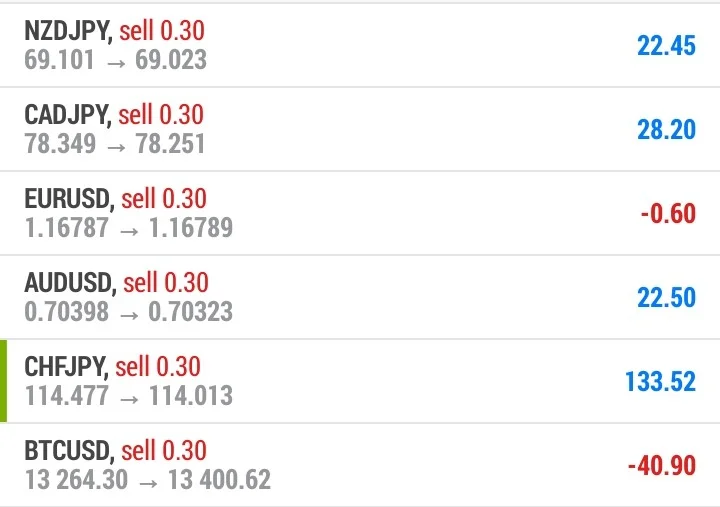
Task: Open the EURUSD sell position
Action: [360, 213]
